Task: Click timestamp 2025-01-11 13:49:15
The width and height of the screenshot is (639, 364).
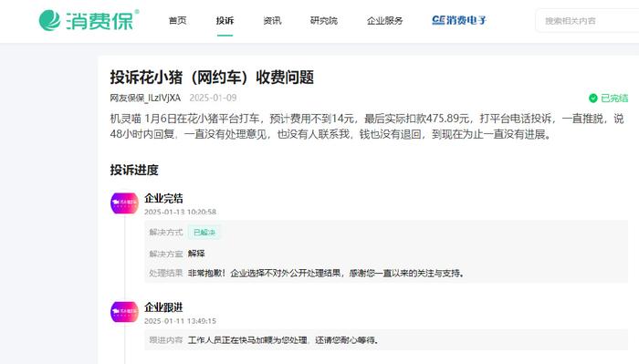Action: pos(180,321)
